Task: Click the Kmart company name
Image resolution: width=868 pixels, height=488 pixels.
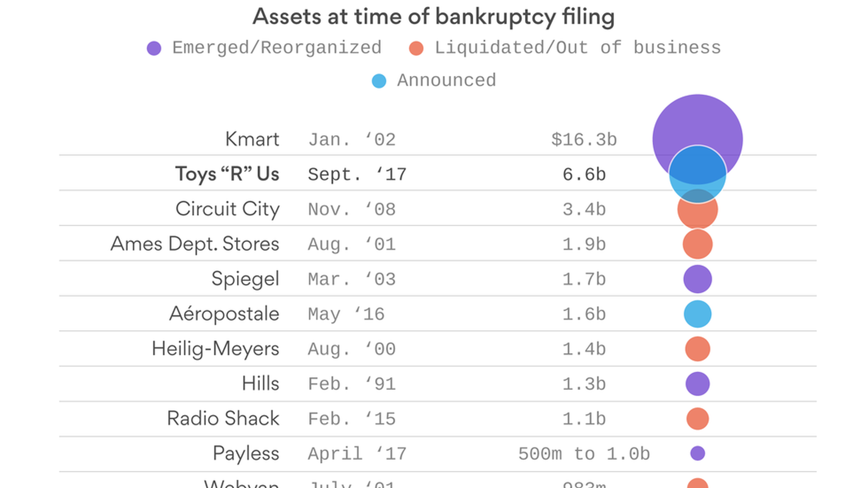Action: pyautogui.click(x=252, y=139)
